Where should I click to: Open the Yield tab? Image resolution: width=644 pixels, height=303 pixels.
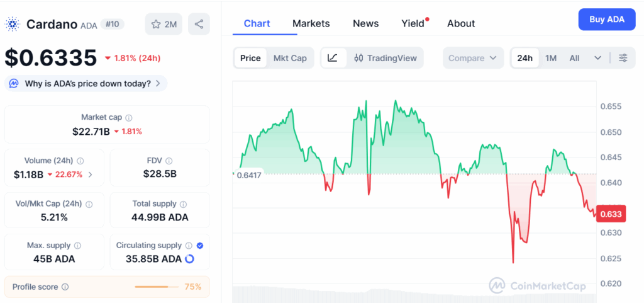tap(413, 23)
